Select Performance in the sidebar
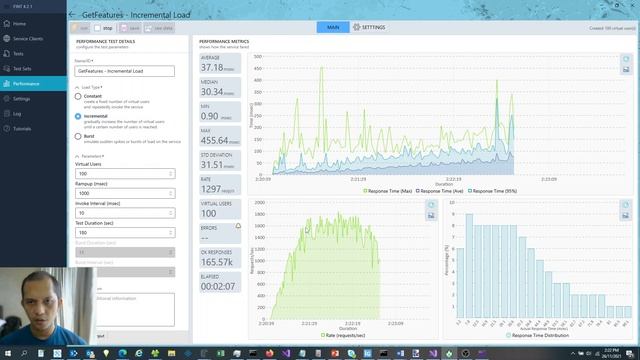Screen dimensions: 640x360 point(33,84)
